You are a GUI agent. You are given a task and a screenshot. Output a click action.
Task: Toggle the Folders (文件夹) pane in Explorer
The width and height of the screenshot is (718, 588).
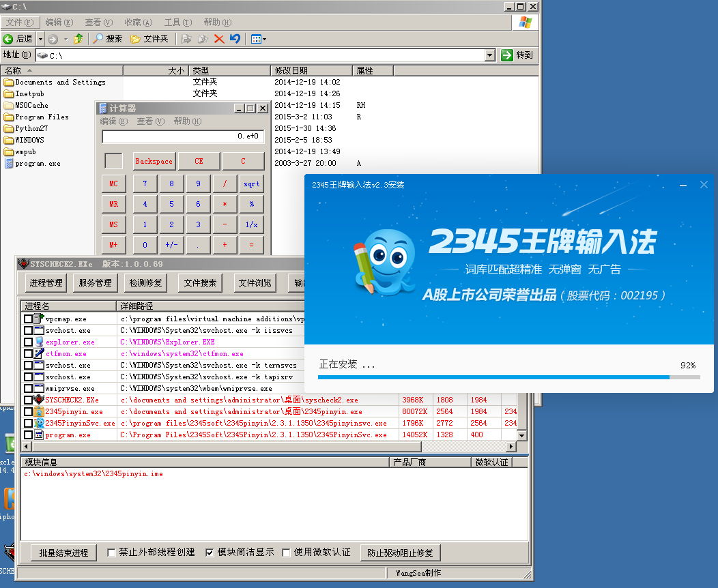coord(149,39)
